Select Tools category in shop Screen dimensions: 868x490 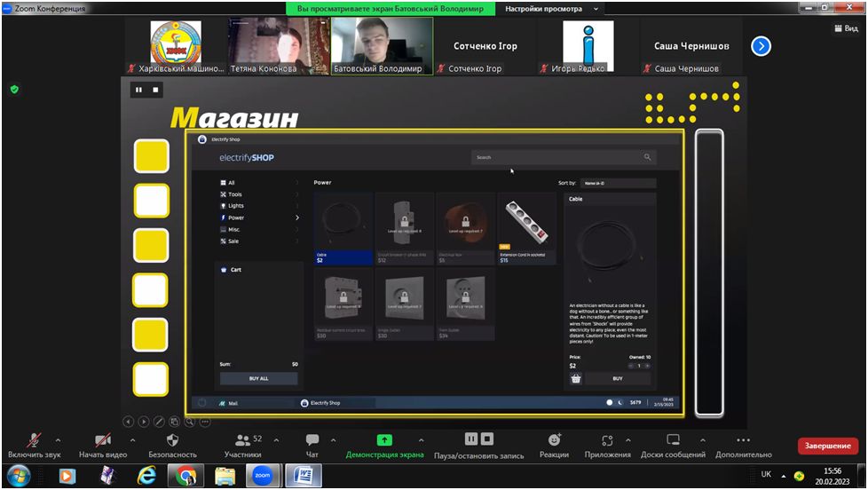[259, 194]
